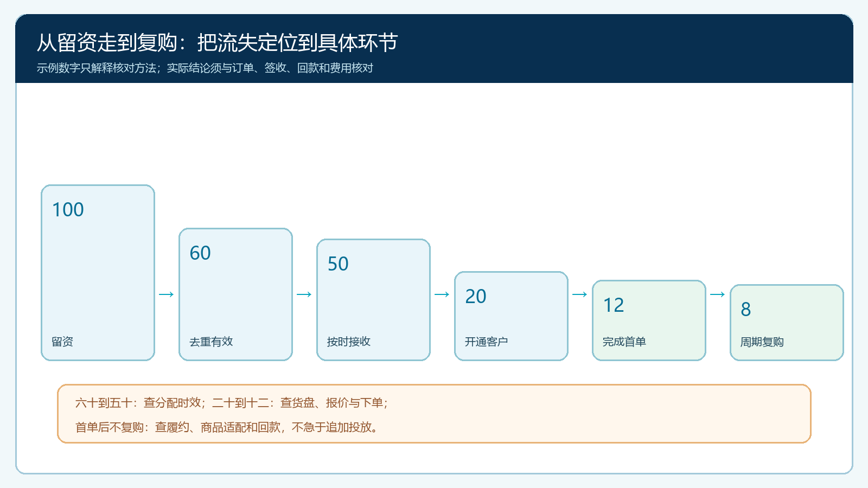Click the arrow between 完成首单 and 周期复购
Viewport: 868px width, 488px height.
pos(718,294)
